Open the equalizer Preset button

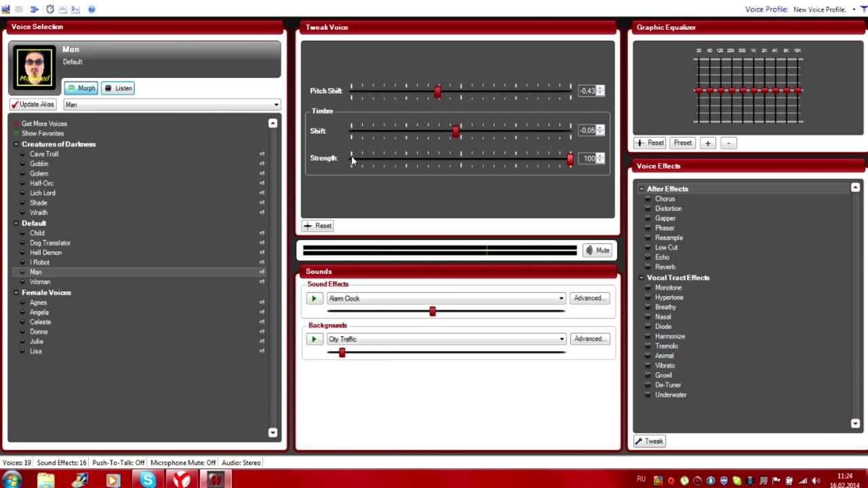coord(683,143)
